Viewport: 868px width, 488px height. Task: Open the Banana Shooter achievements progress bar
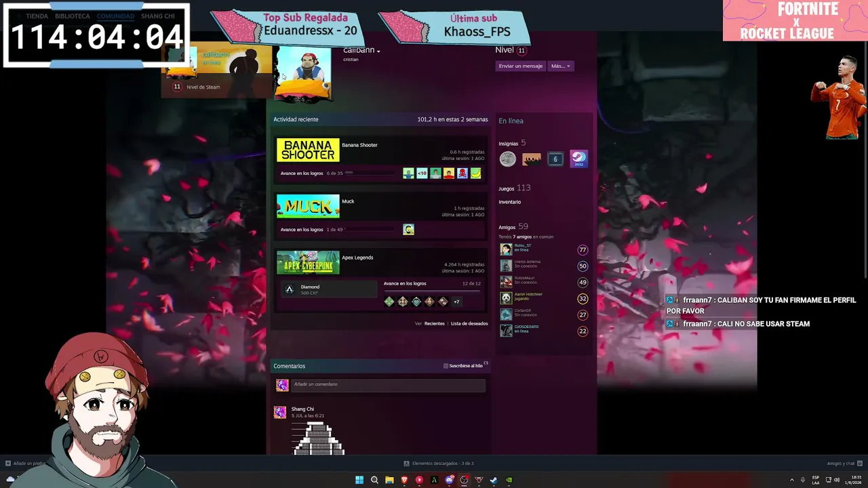coord(370,173)
